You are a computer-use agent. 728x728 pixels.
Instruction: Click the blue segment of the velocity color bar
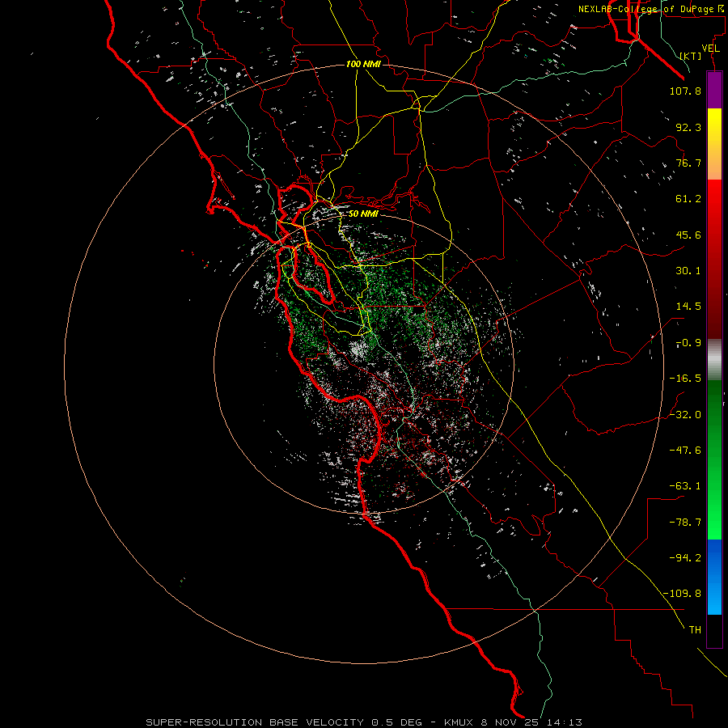tap(714, 577)
